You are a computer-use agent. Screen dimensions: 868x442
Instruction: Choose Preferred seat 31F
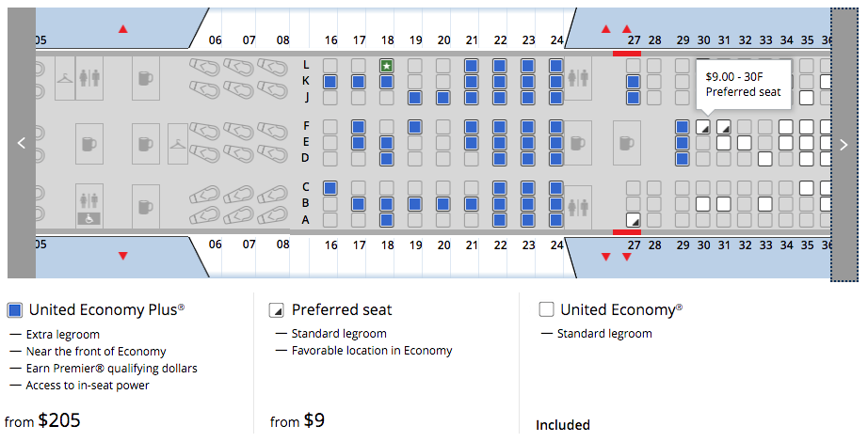click(x=724, y=126)
